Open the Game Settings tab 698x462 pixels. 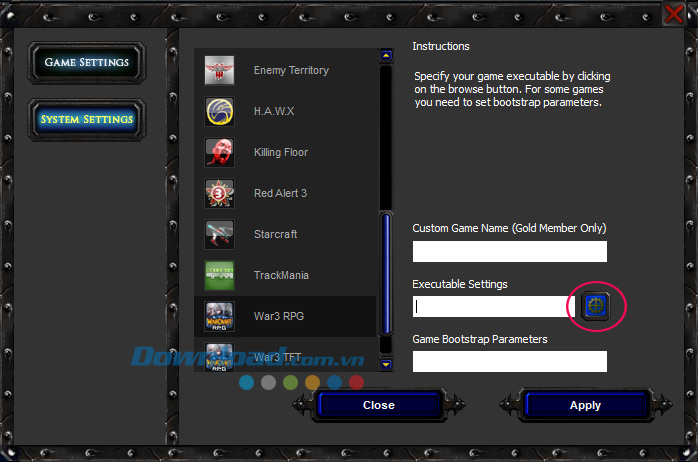[87, 62]
